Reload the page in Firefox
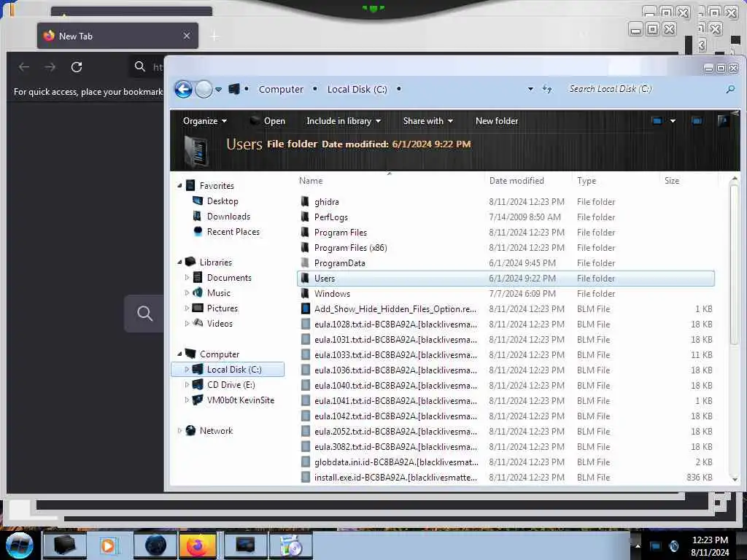 pyautogui.click(x=77, y=67)
